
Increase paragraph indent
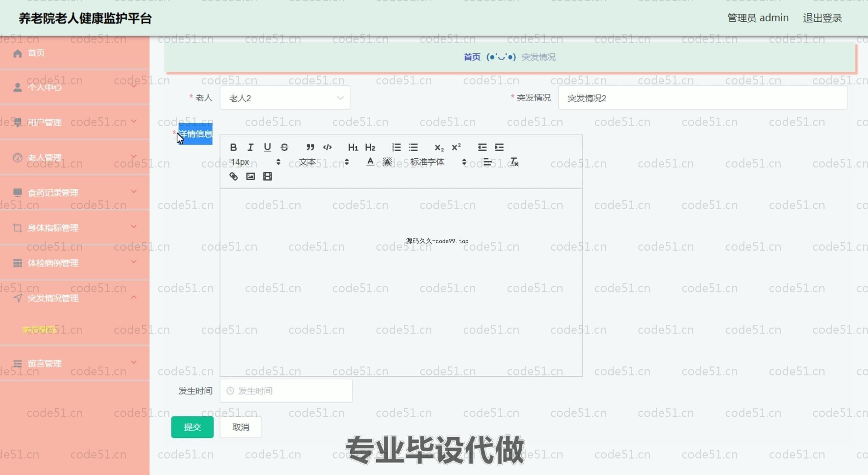click(499, 147)
